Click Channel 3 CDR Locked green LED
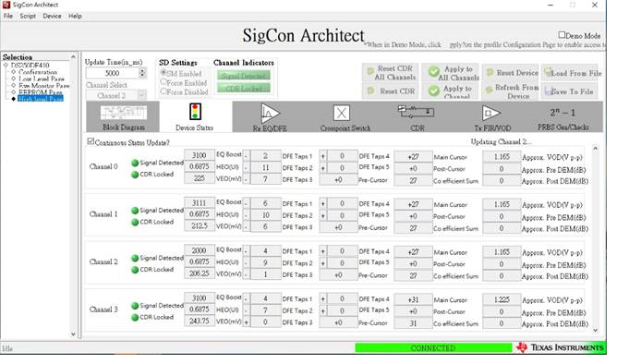 (x=135, y=317)
